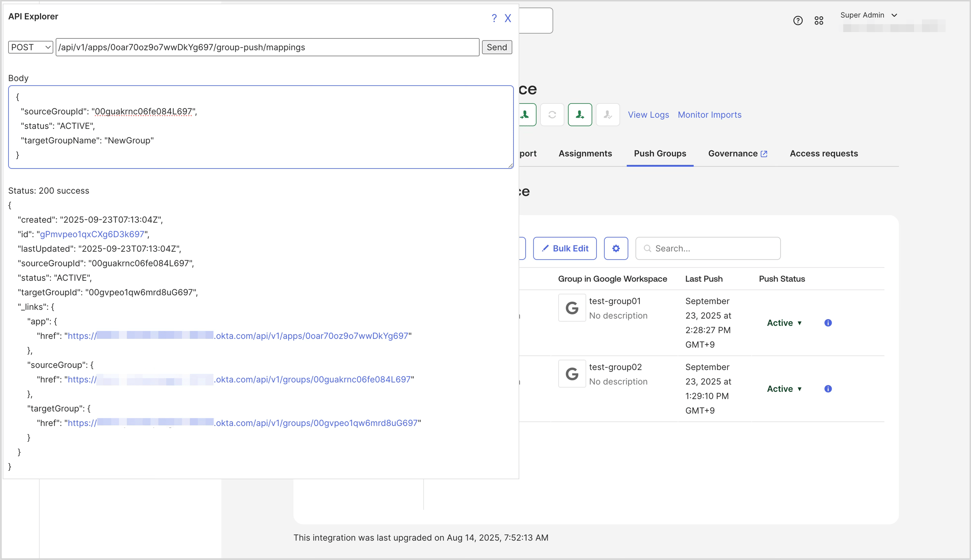Image resolution: width=971 pixels, height=560 pixels.
Task: Open View Logs
Action: (x=648, y=115)
